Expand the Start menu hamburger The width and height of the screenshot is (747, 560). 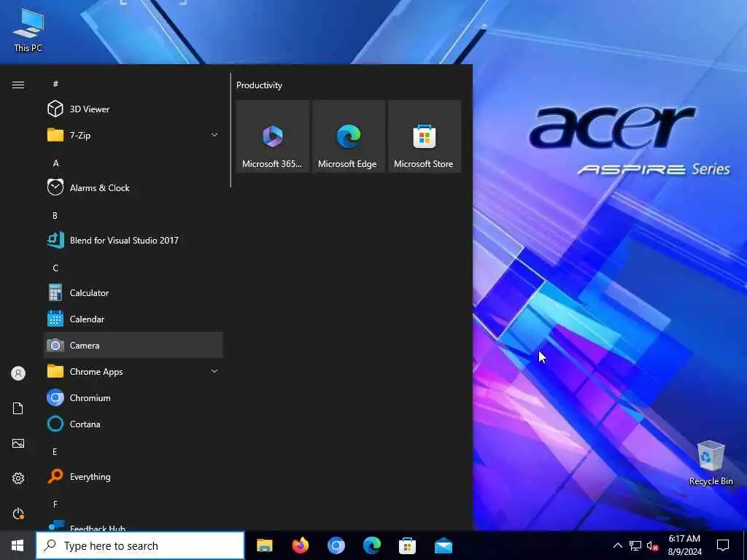[18, 85]
